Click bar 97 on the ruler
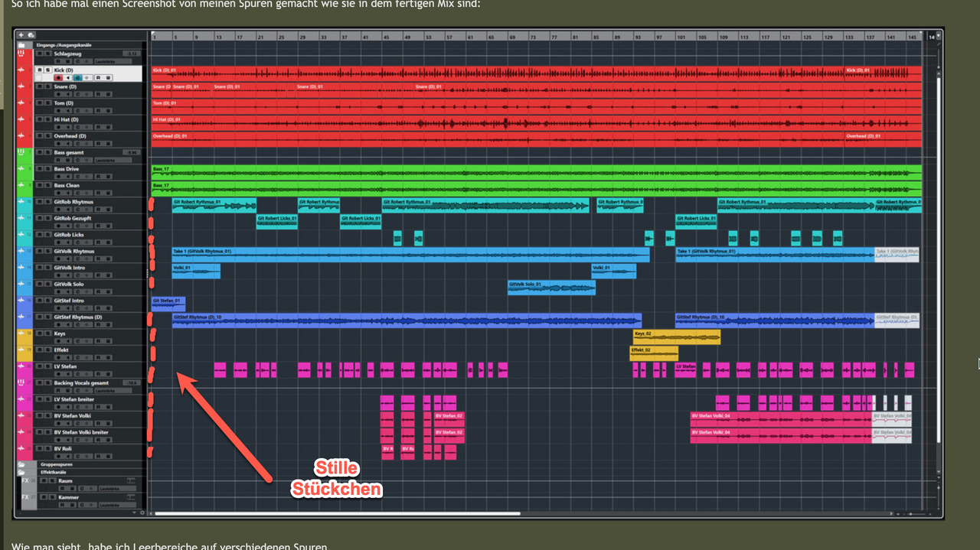This screenshot has height=550, width=980. point(659,37)
